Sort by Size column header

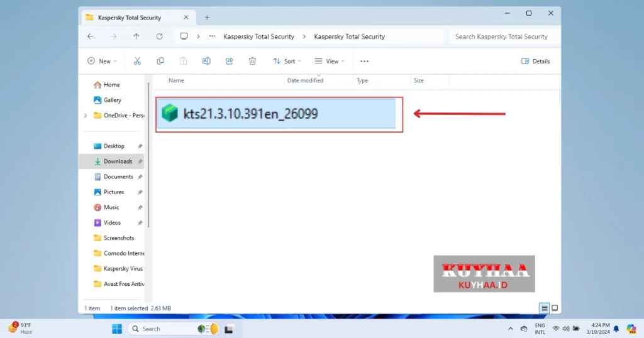pyautogui.click(x=418, y=80)
